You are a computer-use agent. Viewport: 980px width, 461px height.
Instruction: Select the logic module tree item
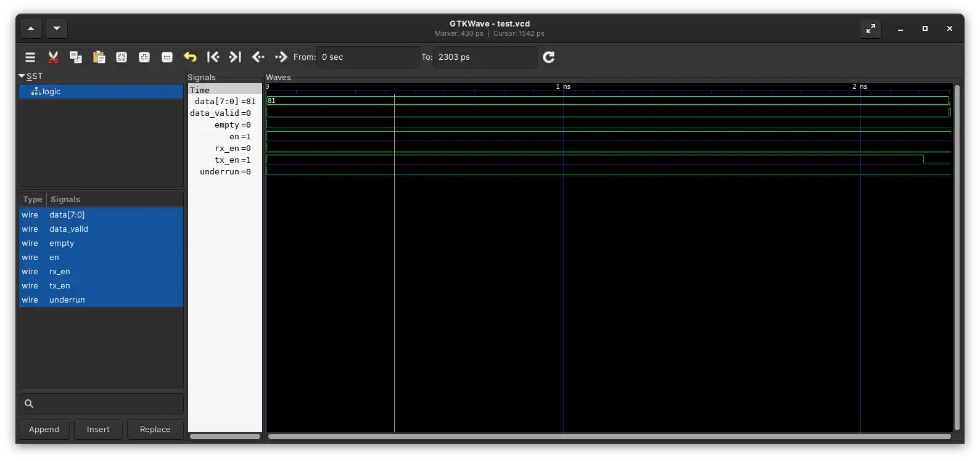tap(51, 92)
